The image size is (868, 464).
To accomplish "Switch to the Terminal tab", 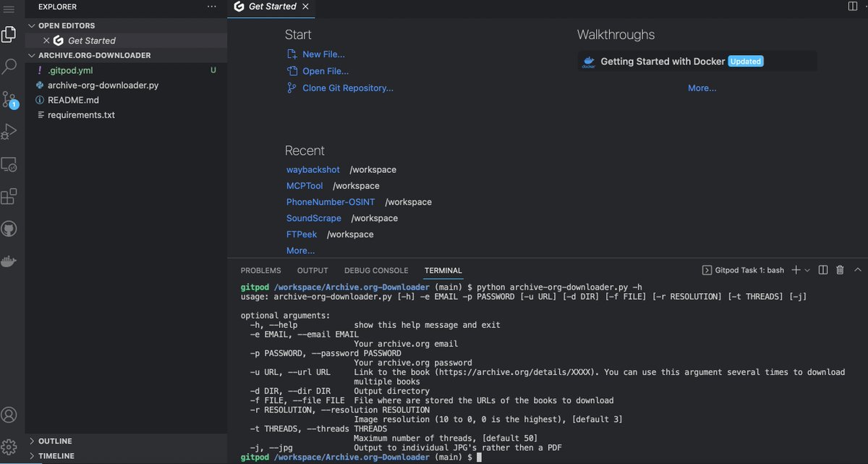I will coord(443,270).
